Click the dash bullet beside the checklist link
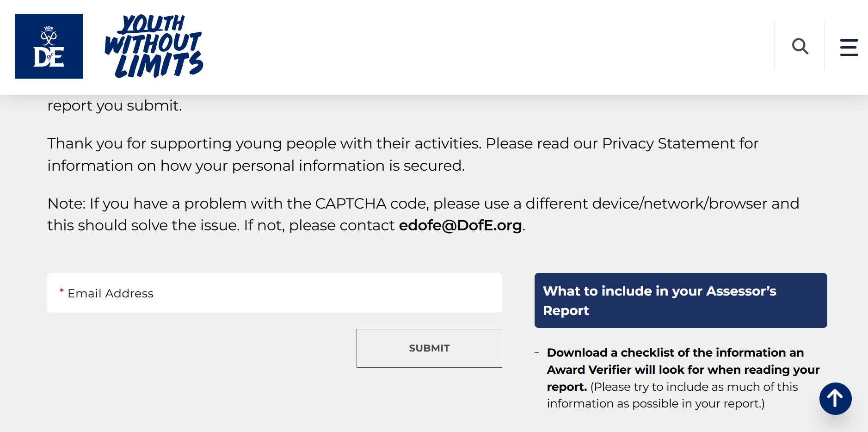 [x=536, y=353]
